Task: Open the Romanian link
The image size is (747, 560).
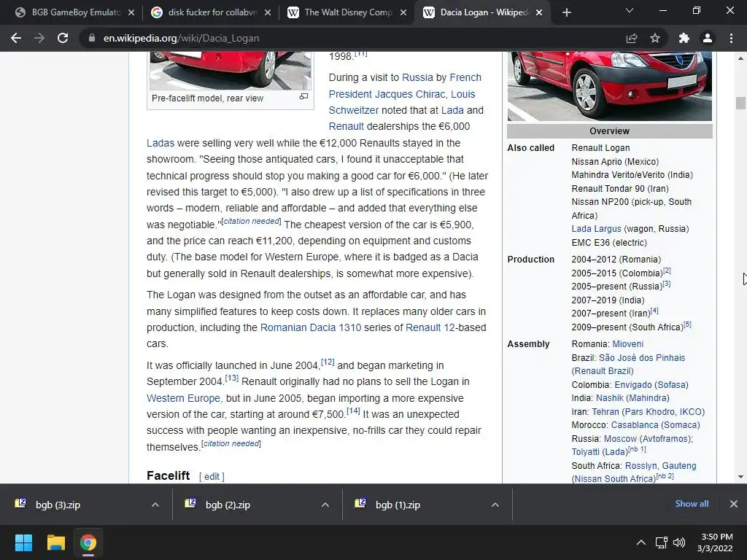Action: coord(283,327)
